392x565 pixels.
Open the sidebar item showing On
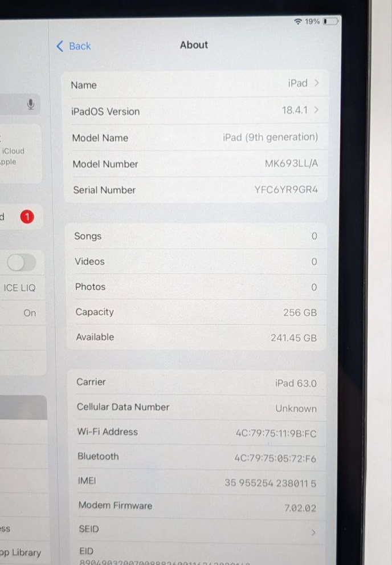[x=23, y=313]
